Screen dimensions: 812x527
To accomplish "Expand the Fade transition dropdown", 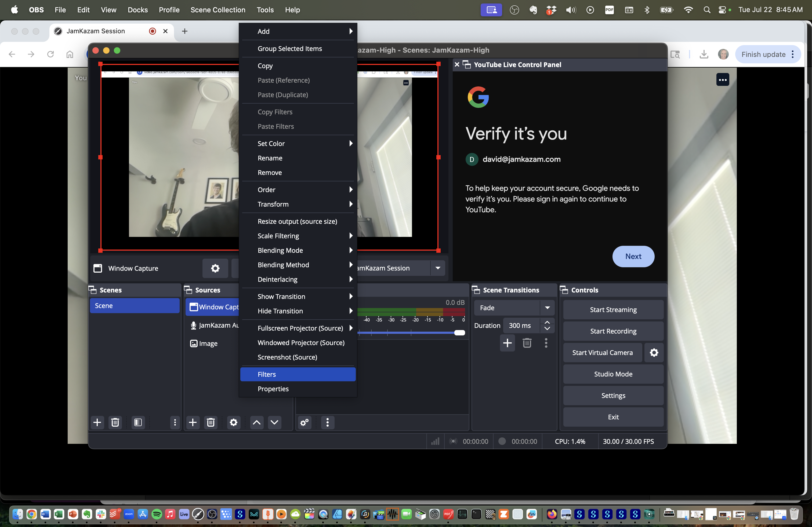I will pos(547,308).
